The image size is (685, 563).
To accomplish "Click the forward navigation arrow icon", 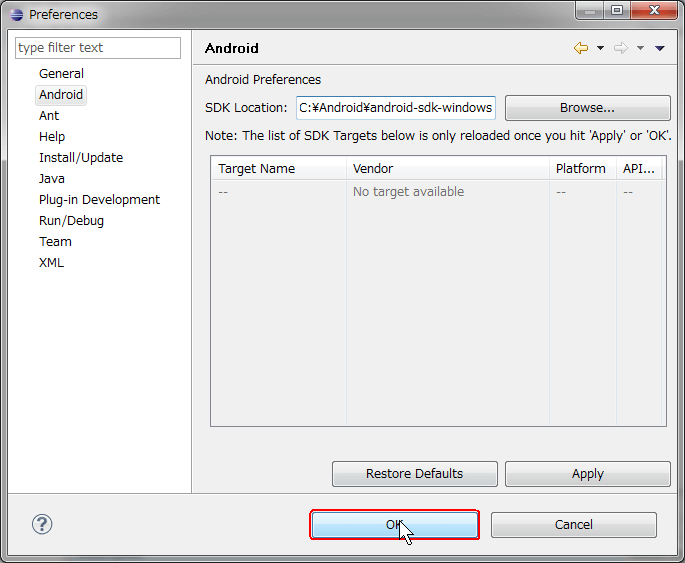I will point(620,48).
